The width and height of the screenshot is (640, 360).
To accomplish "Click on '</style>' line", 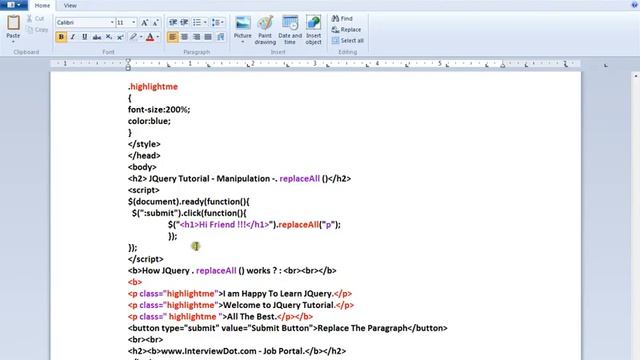I will (x=144, y=144).
